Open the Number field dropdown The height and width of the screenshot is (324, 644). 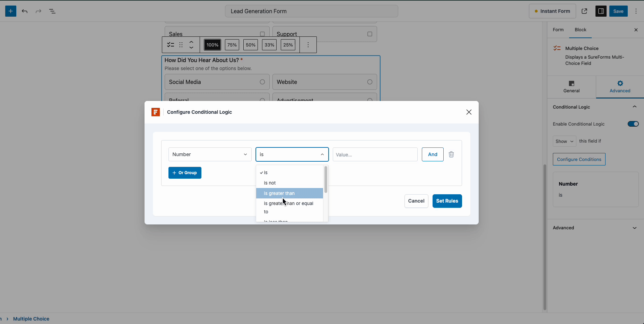pos(209,154)
